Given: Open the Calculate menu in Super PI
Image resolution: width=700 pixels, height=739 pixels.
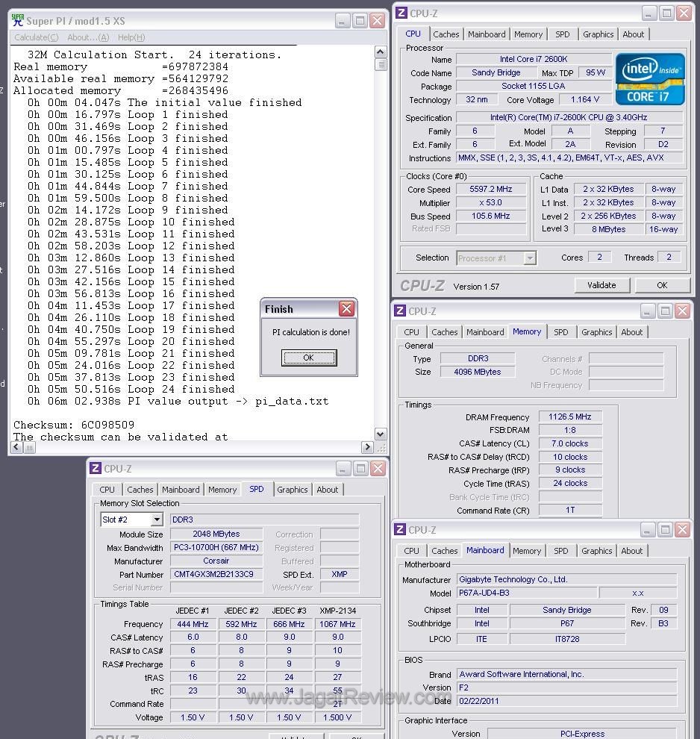Looking at the screenshot, I should point(36,37).
